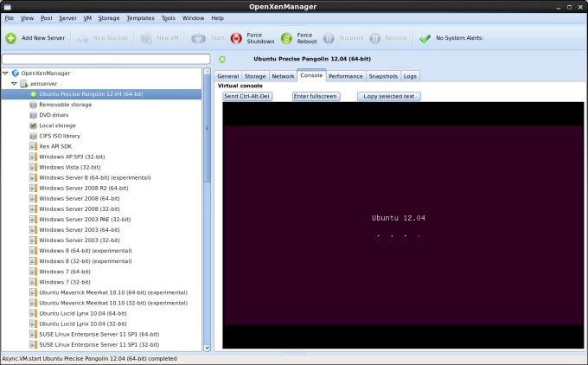Click the tree scrollbar down arrow
The width and height of the screenshot is (588, 365).
click(207, 348)
